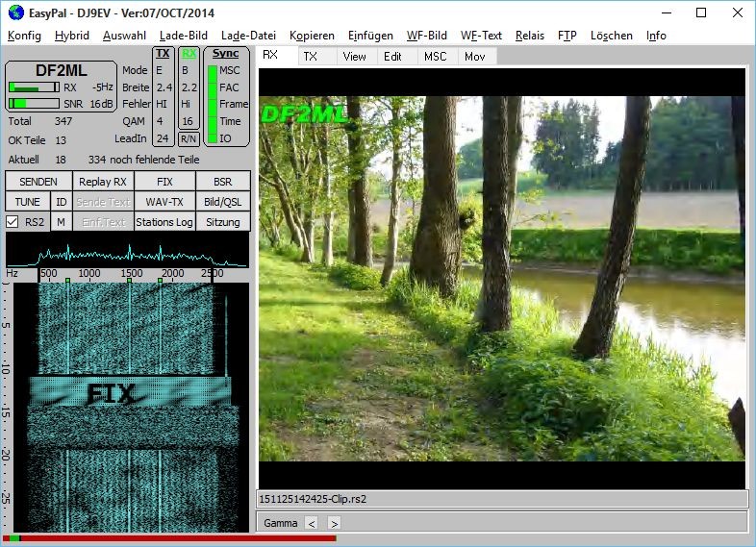Click the TX QAM value 4

pyautogui.click(x=160, y=121)
